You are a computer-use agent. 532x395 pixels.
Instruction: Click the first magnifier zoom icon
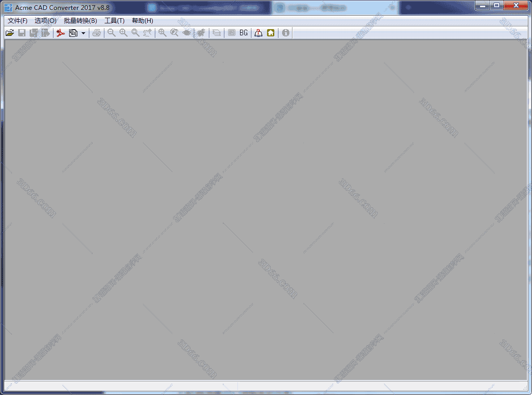[x=111, y=33]
